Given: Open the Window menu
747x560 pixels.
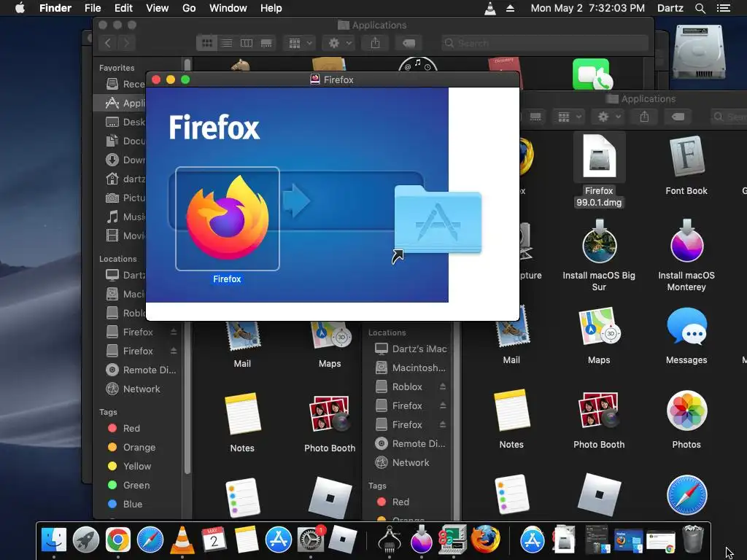Looking at the screenshot, I should 228,8.
